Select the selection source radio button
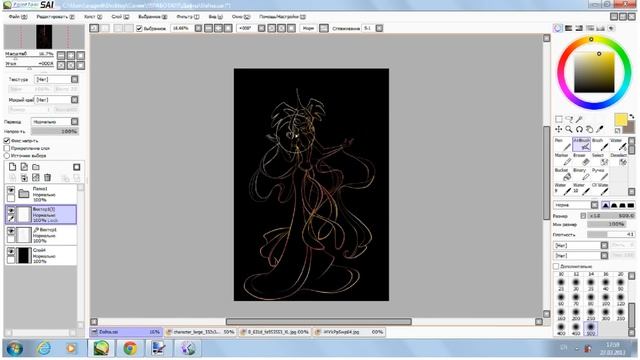The height and width of the screenshot is (360, 640). pyautogui.click(x=7, y=156)
